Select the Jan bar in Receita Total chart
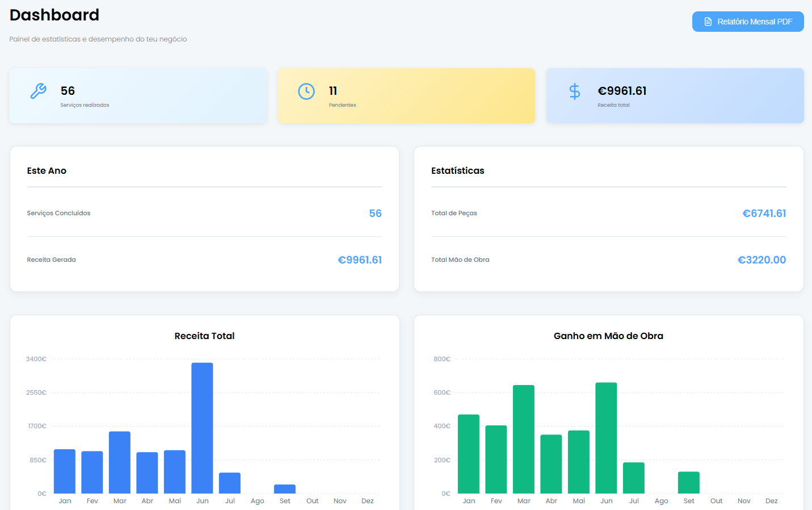The width and height of the screenshot is (812, 510). pos(65,471)
